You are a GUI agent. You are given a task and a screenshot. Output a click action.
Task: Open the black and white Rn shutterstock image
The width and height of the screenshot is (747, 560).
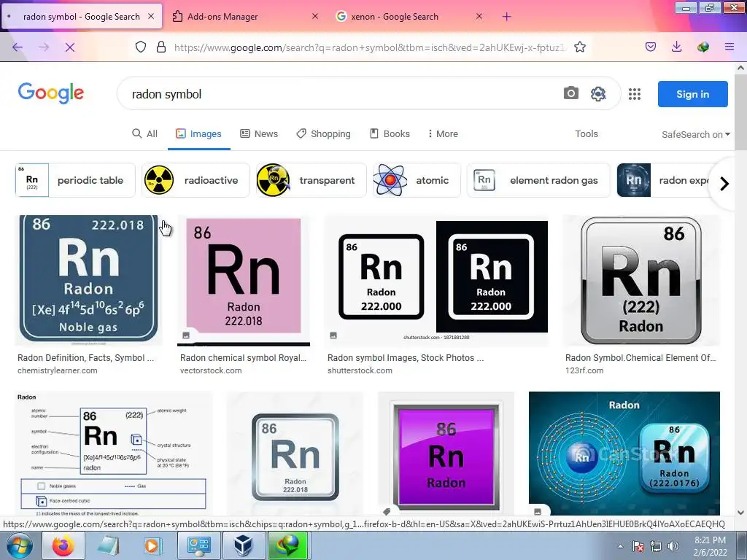[x=436, y=279]
